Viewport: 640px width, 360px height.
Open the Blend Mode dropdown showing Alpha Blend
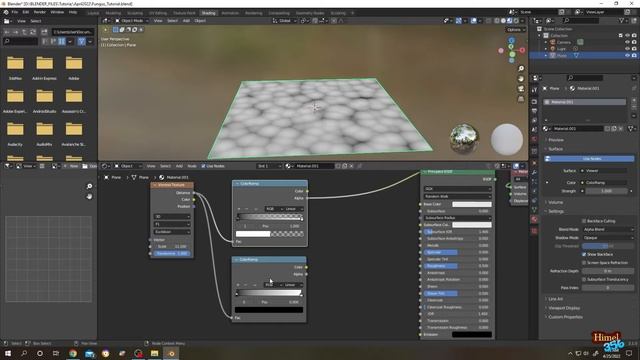(x=608, y=229)
